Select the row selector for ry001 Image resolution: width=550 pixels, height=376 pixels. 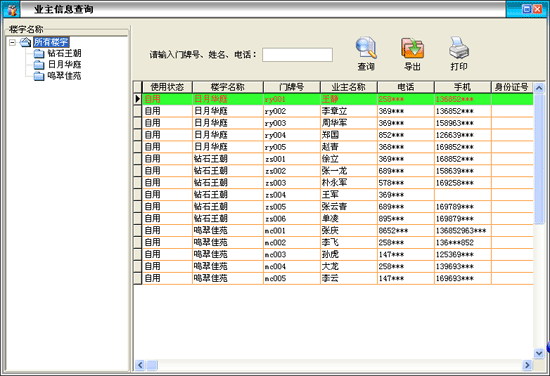click(x=138, y=99)
